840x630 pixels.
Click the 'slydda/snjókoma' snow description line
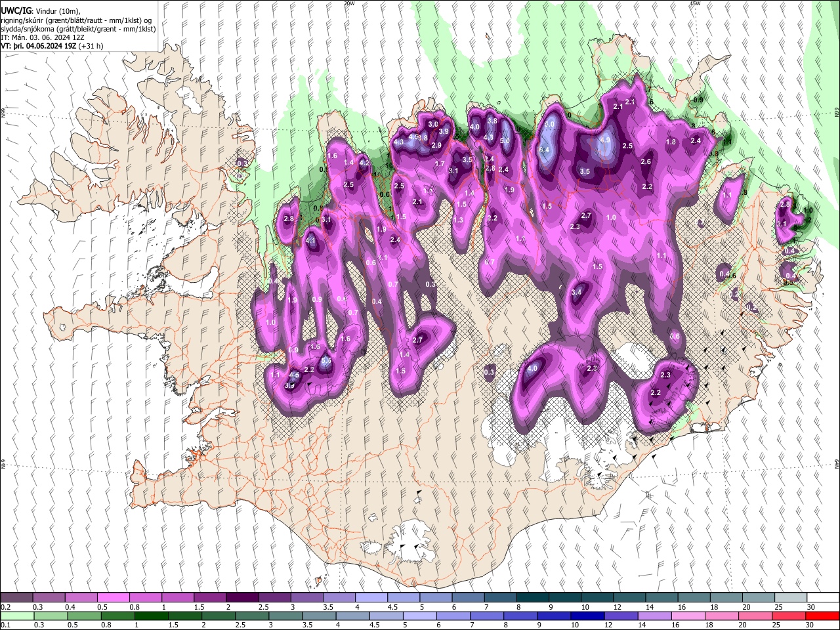pyautogui.click(x=78, y=29)
